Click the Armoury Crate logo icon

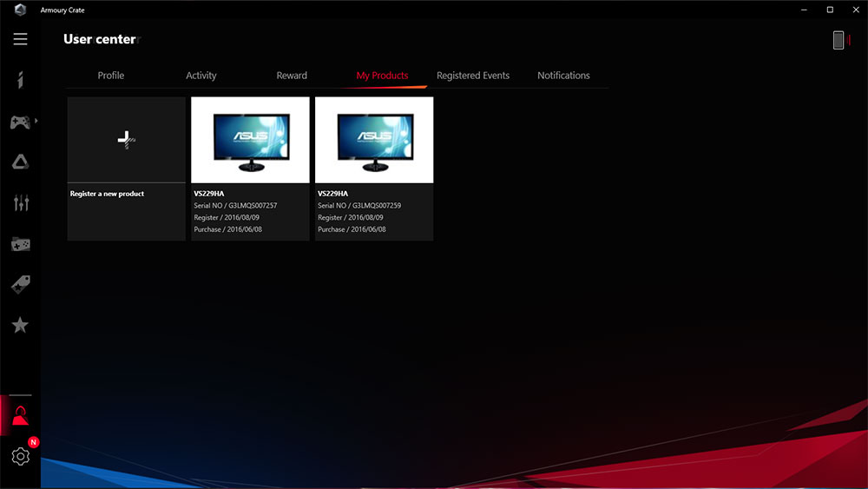21,10
